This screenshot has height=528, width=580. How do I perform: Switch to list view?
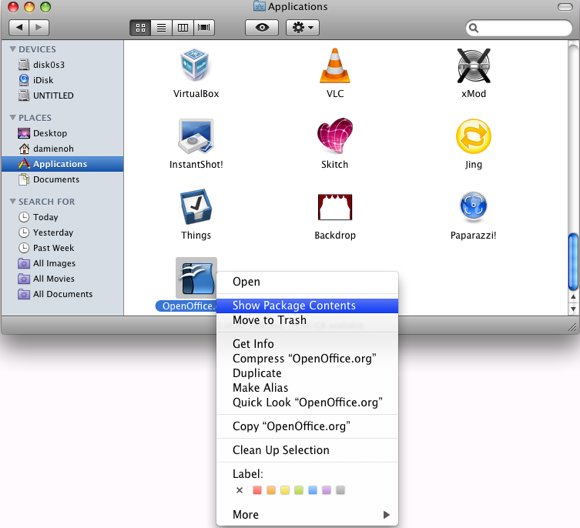tap(161, 28)
